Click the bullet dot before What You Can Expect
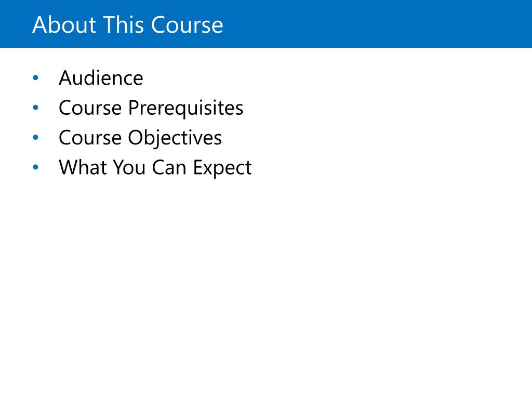The height and width of the screenshot is (399, 532). pos(36,167)
